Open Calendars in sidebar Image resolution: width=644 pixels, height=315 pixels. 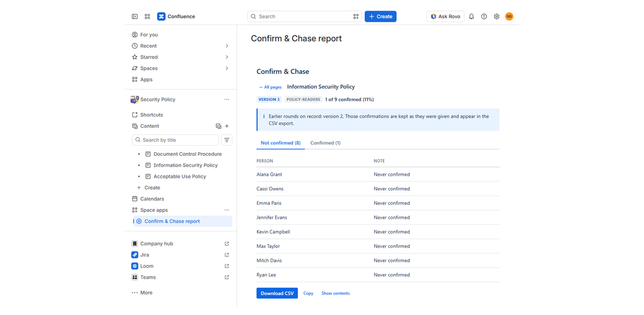point(152,198)
